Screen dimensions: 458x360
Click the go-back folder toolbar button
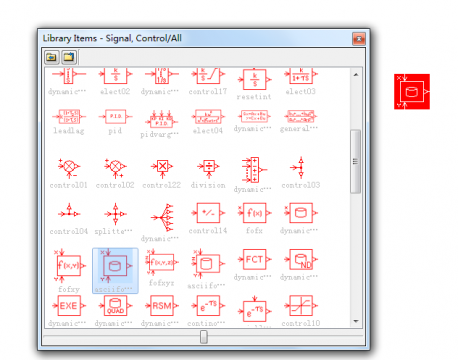click(x=52, y=57)
